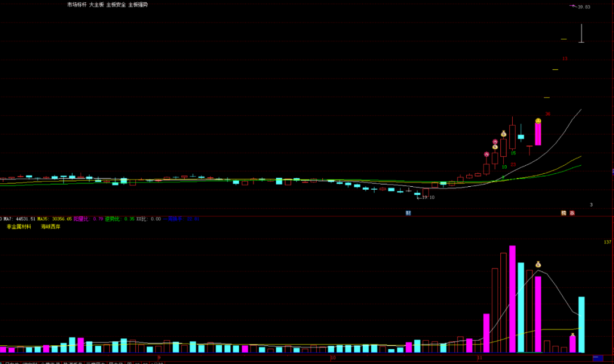Click the month 10 marker on time axis

point(333,358)
